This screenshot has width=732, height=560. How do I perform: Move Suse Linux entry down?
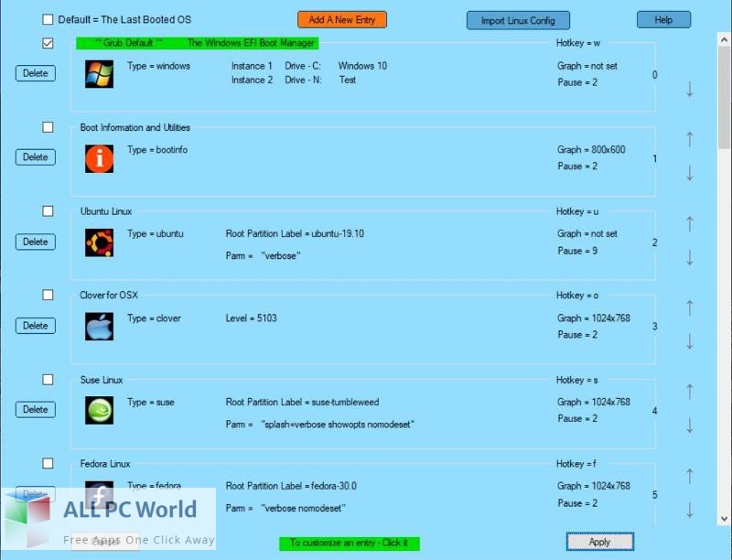point(690,425)
